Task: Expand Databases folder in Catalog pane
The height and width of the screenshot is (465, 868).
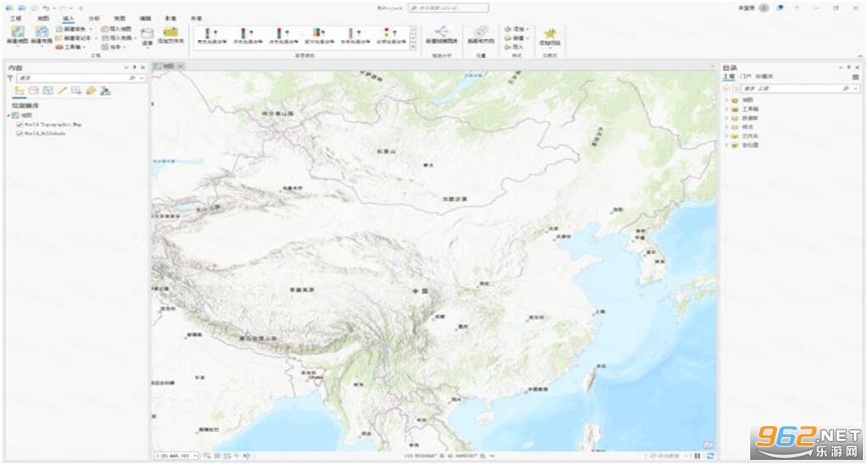Action: 726,118
